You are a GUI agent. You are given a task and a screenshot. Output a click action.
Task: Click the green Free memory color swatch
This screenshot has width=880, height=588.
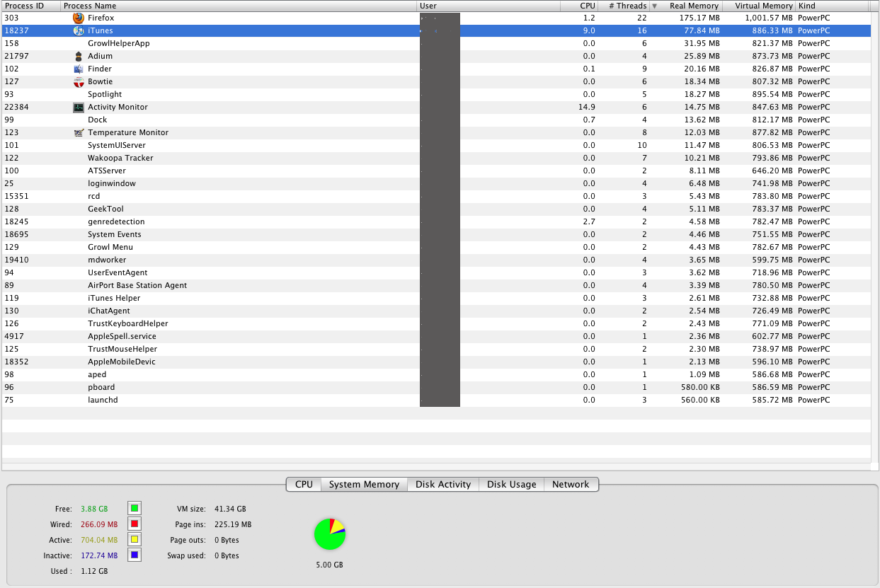pos(135,508)
